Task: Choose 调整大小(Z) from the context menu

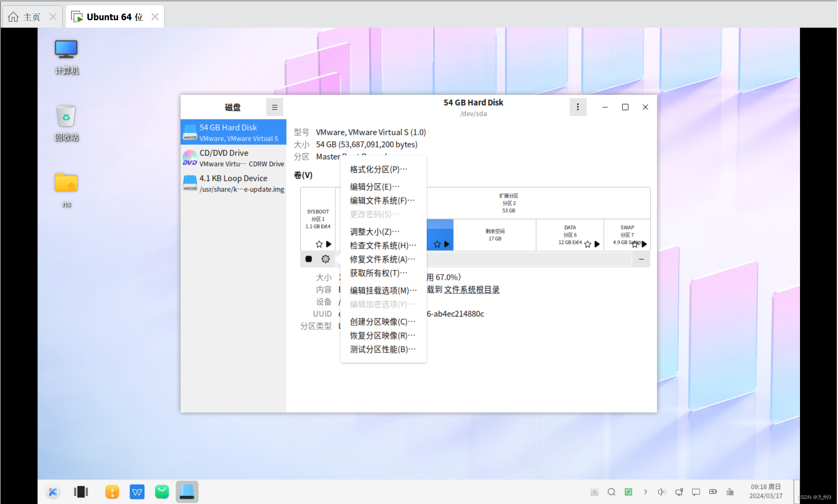Action: point(374,232)
